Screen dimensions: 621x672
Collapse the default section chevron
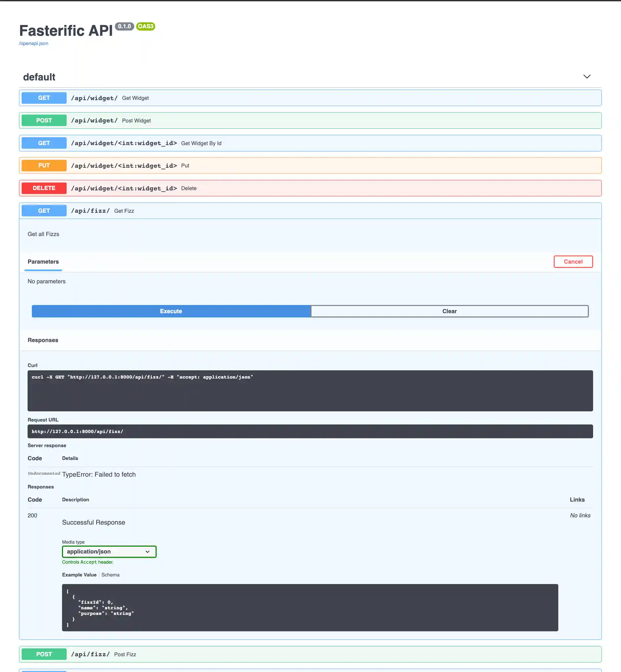587,76
